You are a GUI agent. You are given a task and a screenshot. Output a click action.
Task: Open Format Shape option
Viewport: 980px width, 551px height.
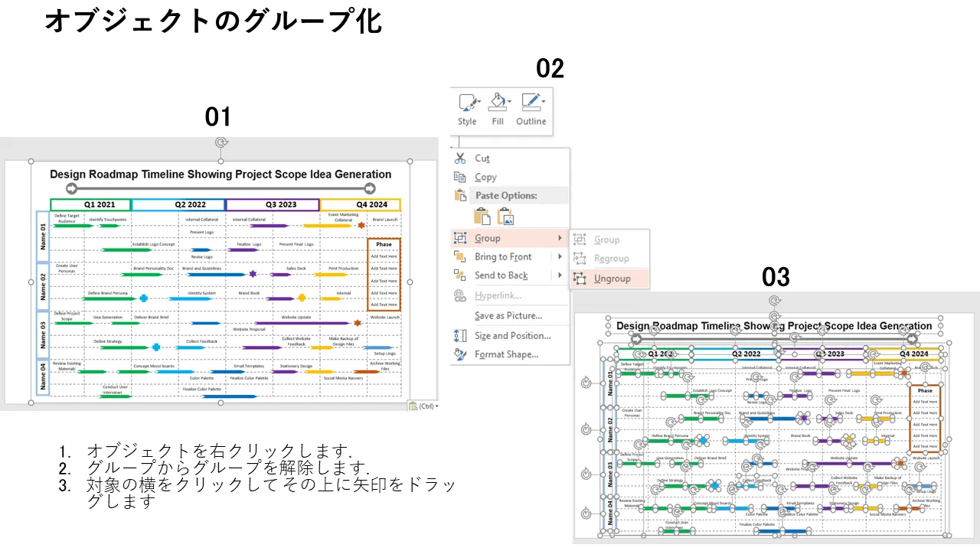(506, 354)
